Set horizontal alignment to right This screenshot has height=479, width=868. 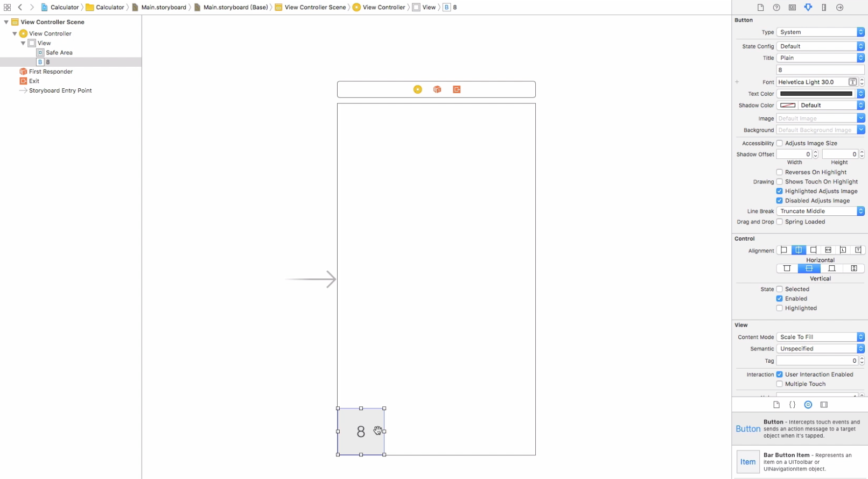(x=814, y=250)
